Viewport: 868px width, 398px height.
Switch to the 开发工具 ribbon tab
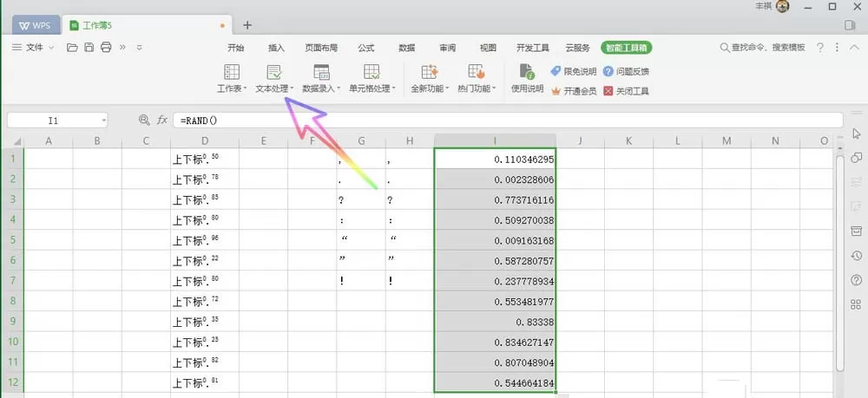pos(533,48)
